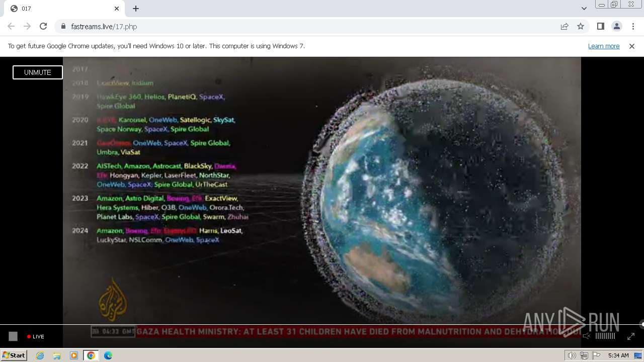The image size is (644, 362).
Task: Open Windows Media Player from the taskbar
Action: click(74, 355)
